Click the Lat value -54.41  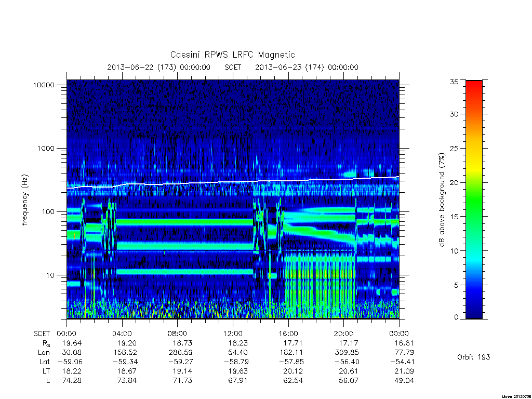pyautogui.click(x=402, y=362)
